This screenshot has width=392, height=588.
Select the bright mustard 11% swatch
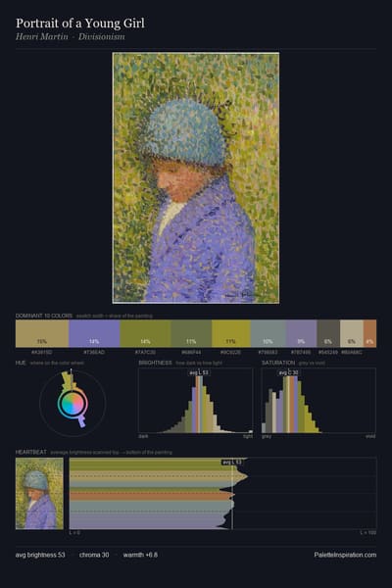(231, 333)
